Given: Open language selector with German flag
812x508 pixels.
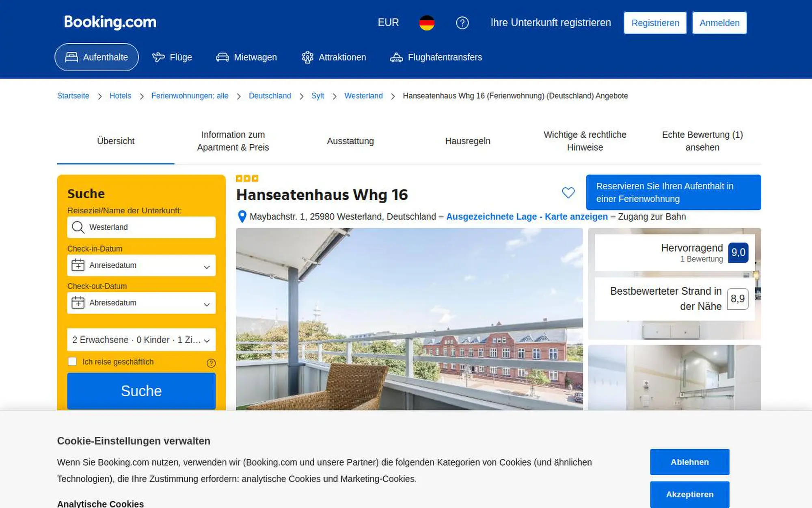Looking at the screenshot, I should (x=427, y=23).
